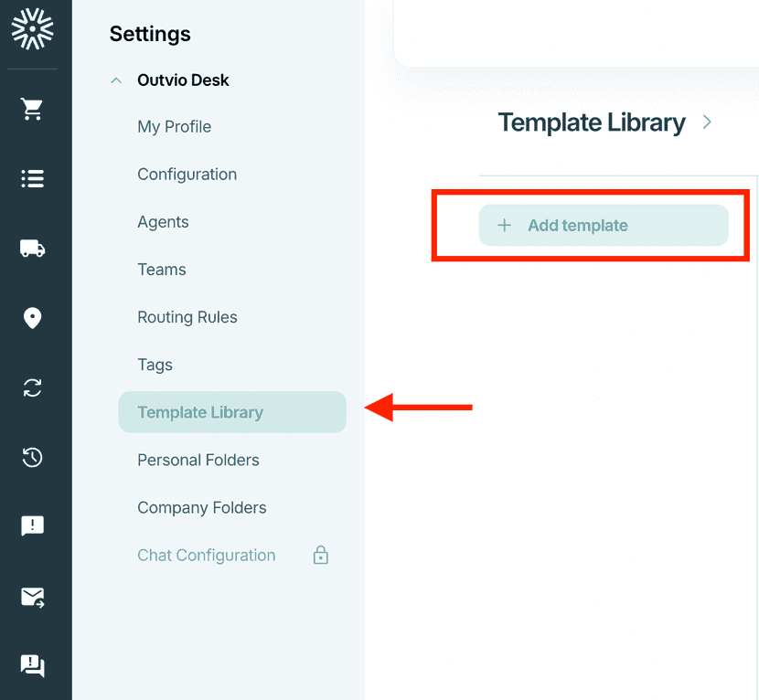The height and width of the screenshot is (700, 759).
Task: Open the circular arrows returns icon
Action: point(32,387)
